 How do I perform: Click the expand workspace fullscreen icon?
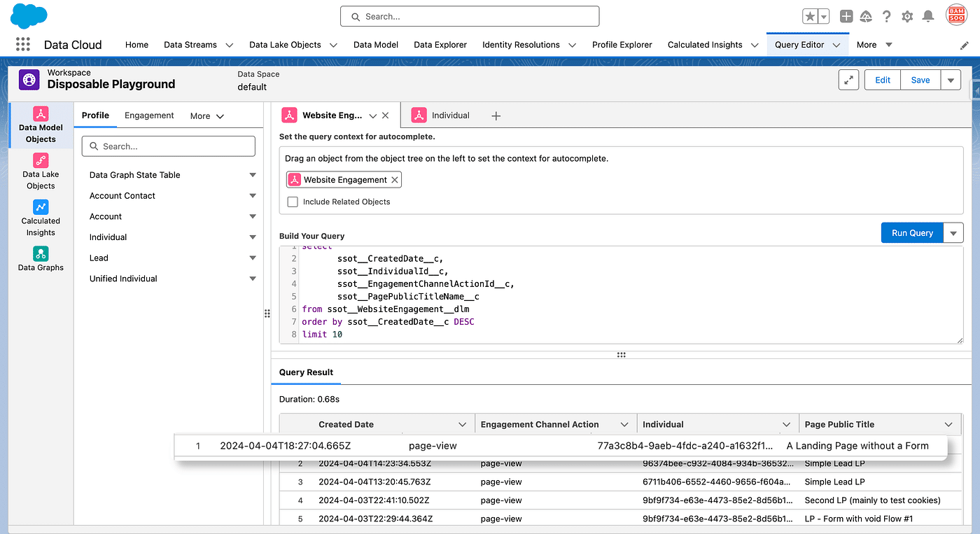tap(848, 80)
